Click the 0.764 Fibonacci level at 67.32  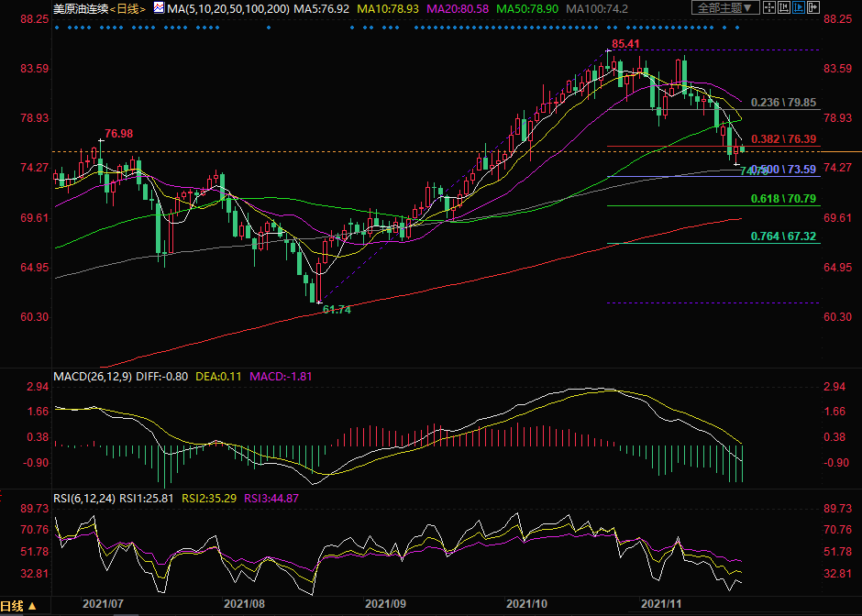point(783,236)
